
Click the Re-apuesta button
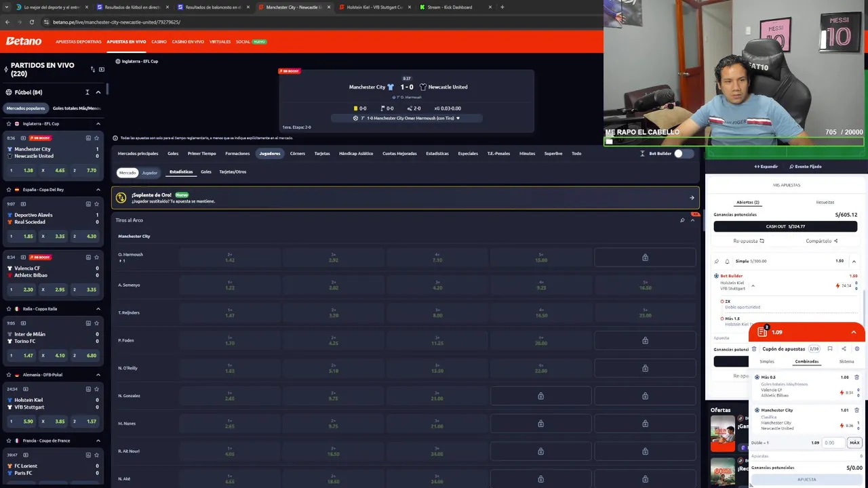(749, 241)
